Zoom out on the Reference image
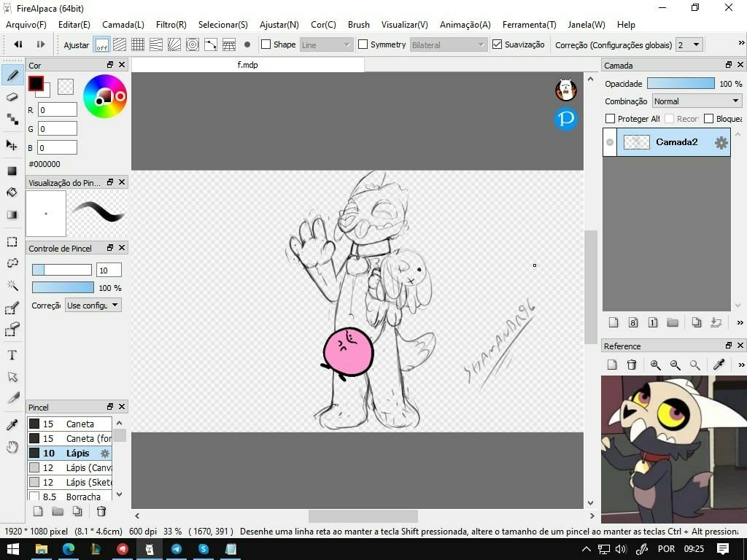 [x=675, y=365]
